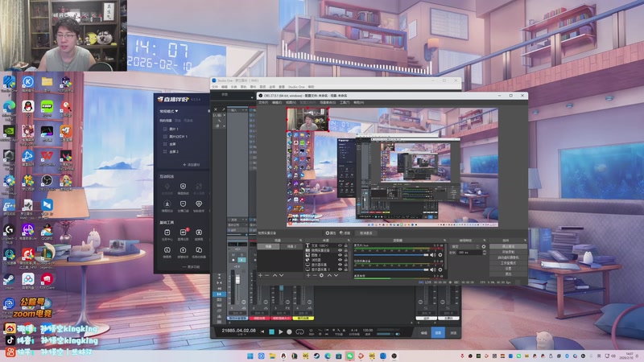The image size is (644, 362).
Task: Open source properties gear under OBS sources list
Action: pos(321,275)
